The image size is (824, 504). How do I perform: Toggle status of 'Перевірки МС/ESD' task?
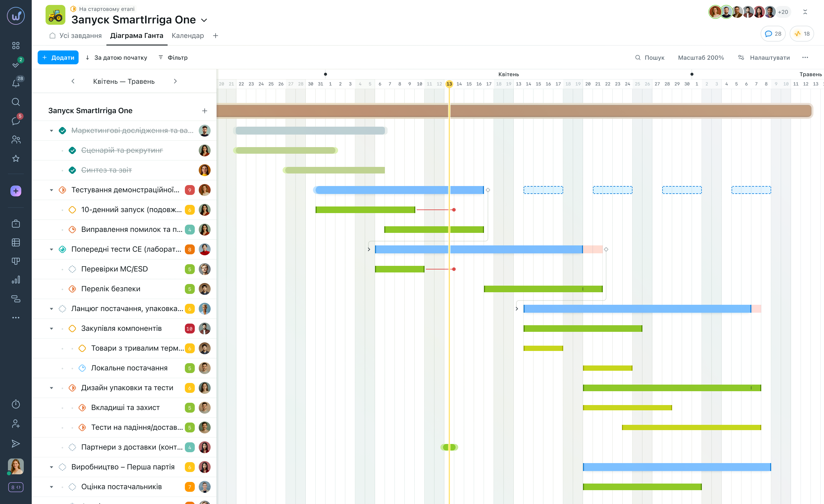click(x=72, y=269)
